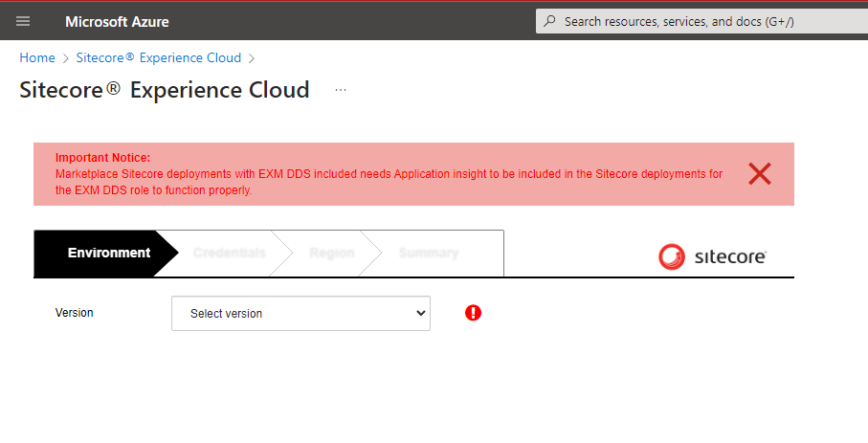The height and width of the screenshot is (443, 868).
Task: Click the red validation error icon
Action: click(x=473, y=313)
